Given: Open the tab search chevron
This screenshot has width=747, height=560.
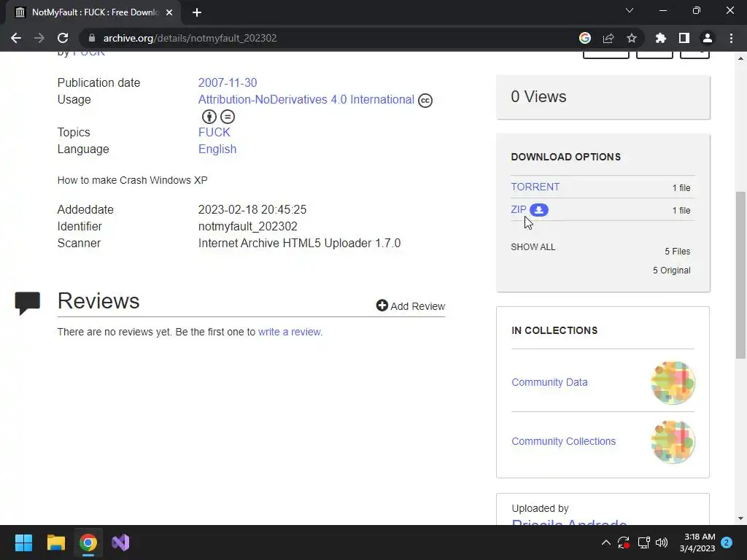Looking at the screenshot, I should point(630,10).
